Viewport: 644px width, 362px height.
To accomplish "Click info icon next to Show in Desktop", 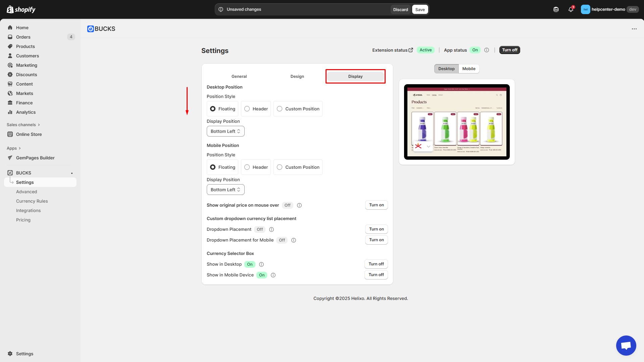I will (261, 264).
